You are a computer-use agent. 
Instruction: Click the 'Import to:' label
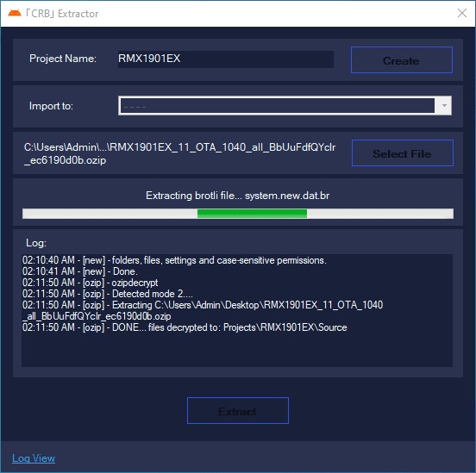click(x=51, y=106)
